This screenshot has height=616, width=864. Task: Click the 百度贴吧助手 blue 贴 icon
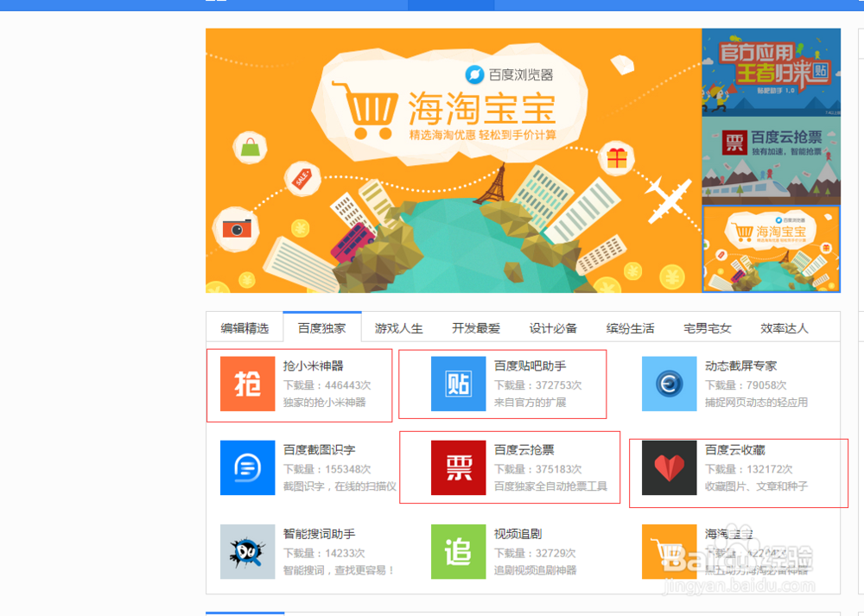click(x=458, y=384)
